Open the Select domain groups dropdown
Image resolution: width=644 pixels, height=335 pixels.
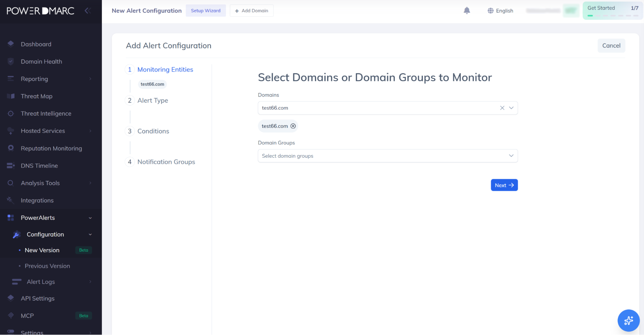(388, 156)
